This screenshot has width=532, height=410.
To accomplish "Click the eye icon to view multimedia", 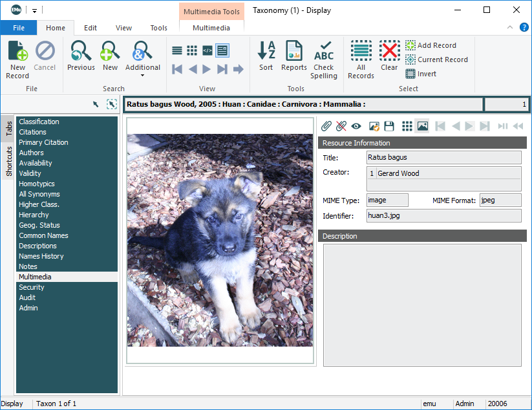I will click(356, 126).
